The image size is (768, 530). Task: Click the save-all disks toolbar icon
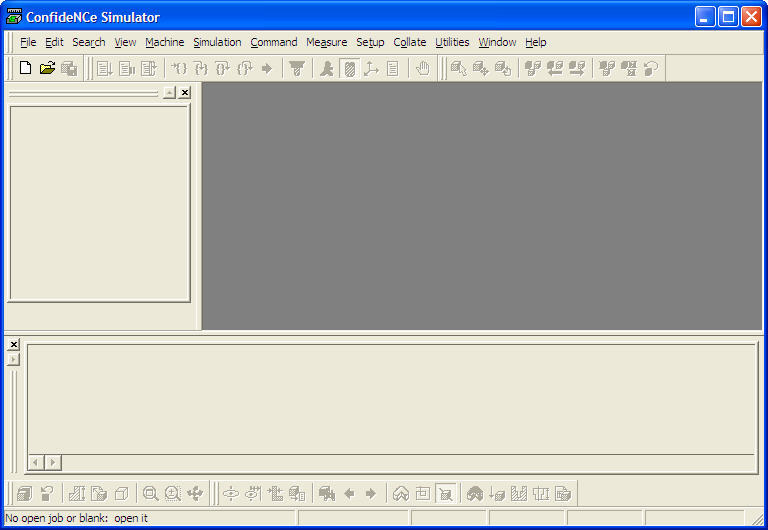point(69,68)
